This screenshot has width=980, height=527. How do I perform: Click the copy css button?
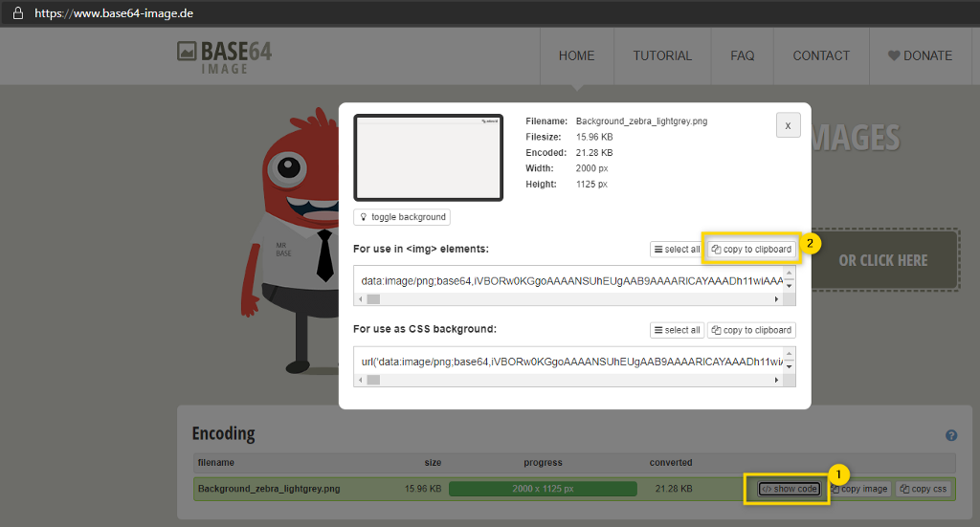click(x=924, y=489)
